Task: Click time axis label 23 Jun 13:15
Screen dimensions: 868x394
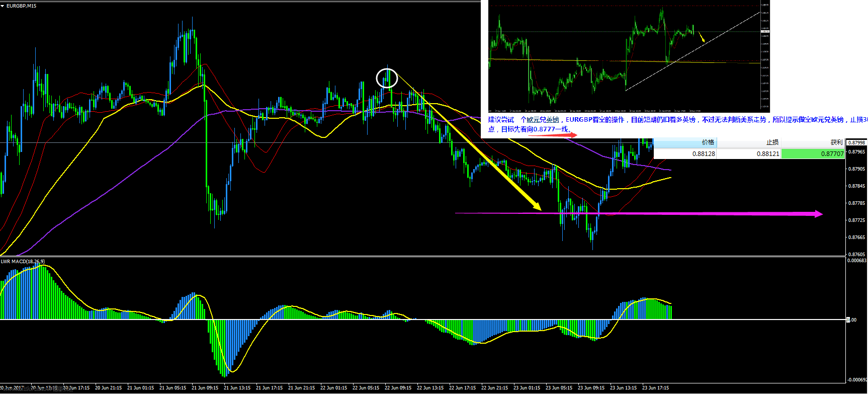Action: click(x=623, y=388)
